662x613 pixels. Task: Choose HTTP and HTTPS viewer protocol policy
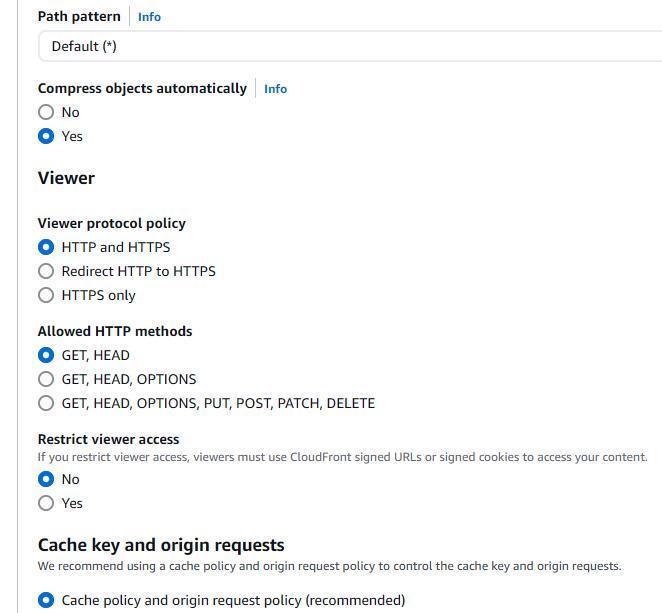(x=46, y=247)
